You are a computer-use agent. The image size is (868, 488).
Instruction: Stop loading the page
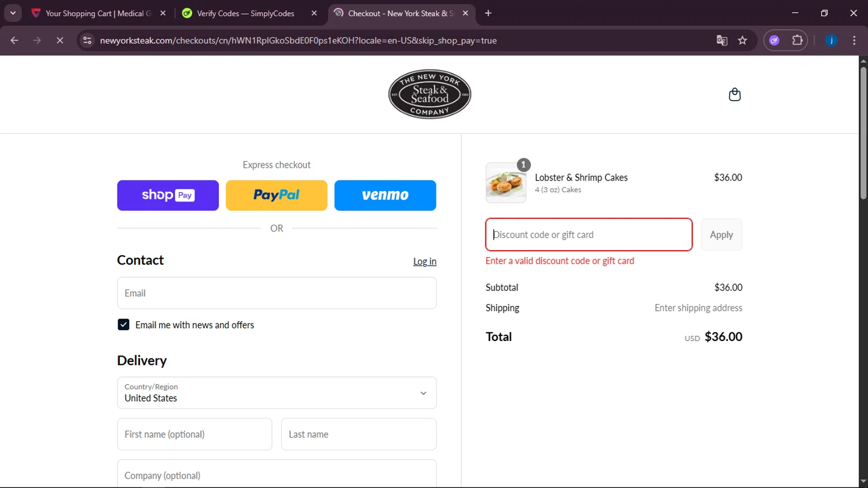tap(60, 41)
